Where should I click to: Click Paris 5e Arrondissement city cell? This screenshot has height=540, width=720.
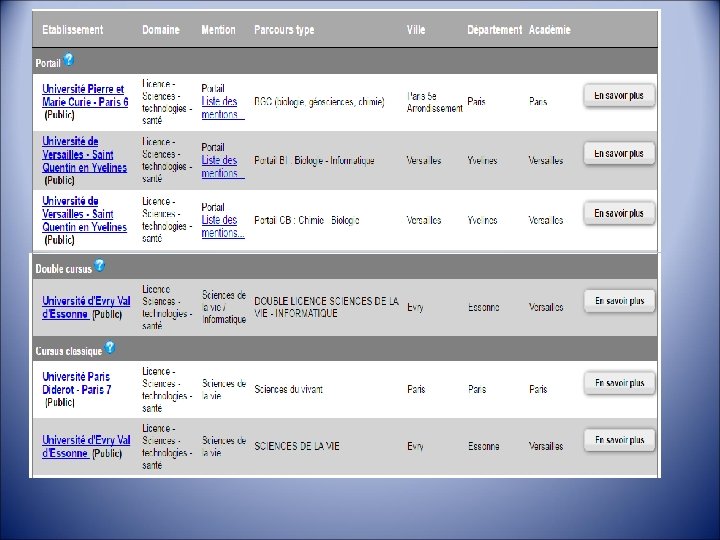pos(434,102)
